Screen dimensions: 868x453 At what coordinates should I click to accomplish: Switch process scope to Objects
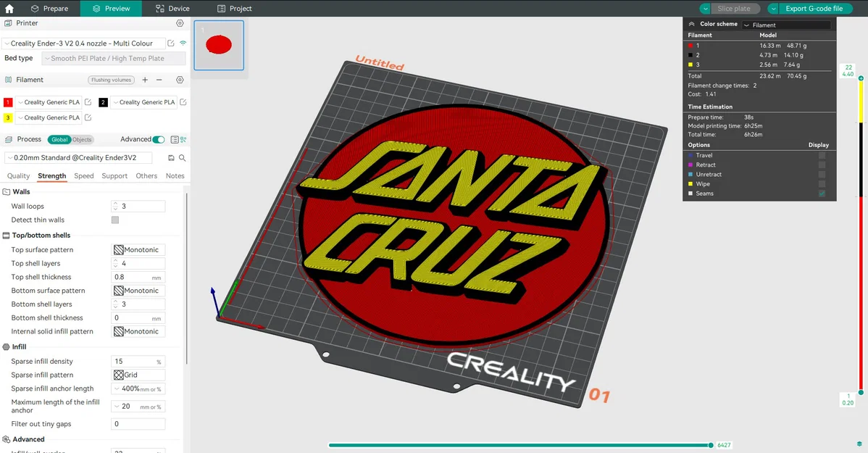pyautogui.click(x=82, y=140)
